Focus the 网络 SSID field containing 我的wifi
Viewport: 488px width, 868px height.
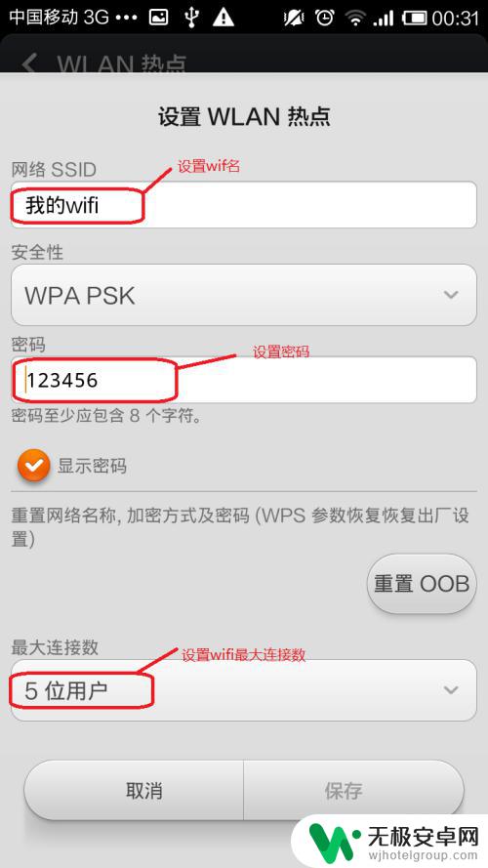click(243, 205)
